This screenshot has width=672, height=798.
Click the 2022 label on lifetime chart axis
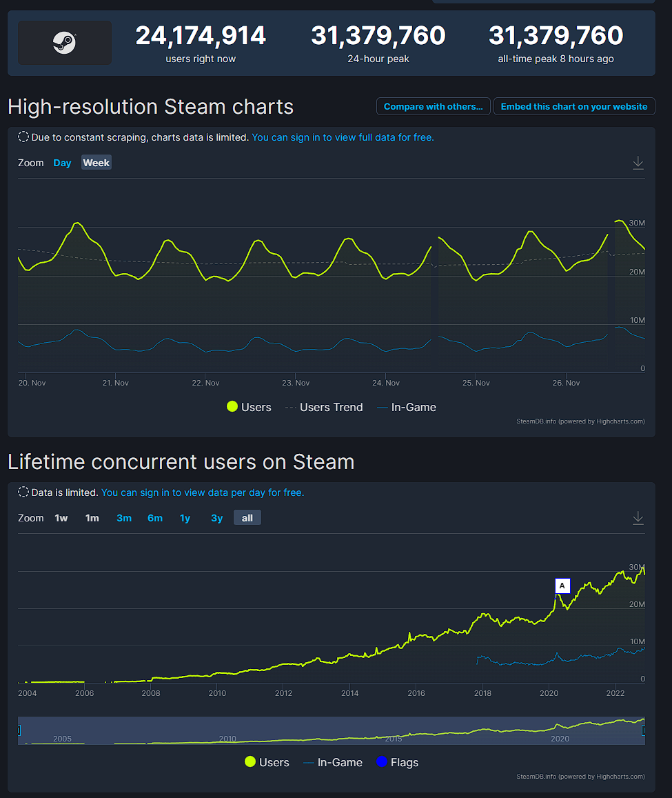coord(615,693)
